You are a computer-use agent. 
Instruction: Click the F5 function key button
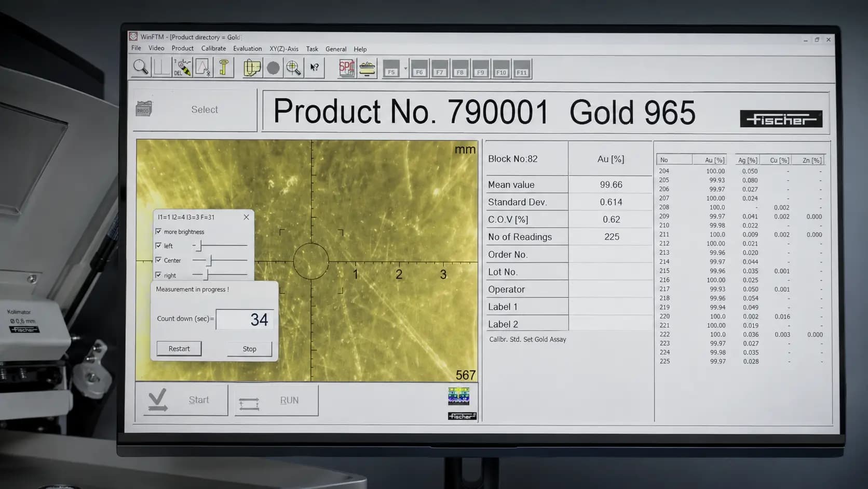[x=391, y=69]
